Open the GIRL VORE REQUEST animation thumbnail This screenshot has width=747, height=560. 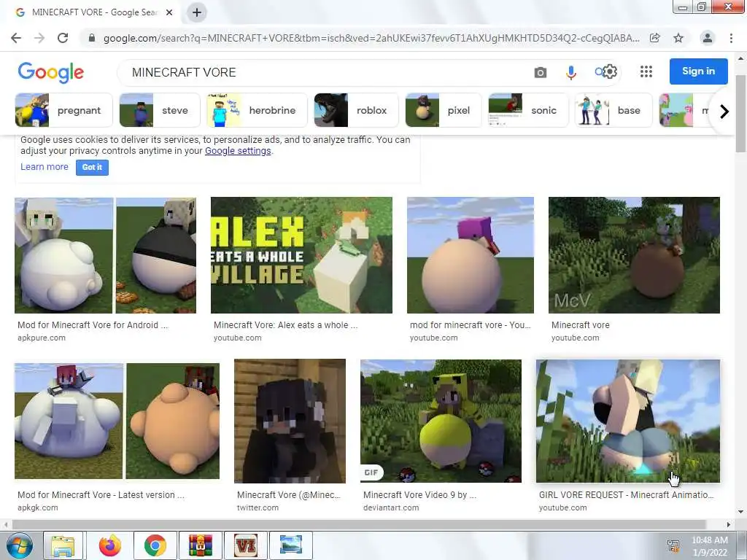(628, 421)
